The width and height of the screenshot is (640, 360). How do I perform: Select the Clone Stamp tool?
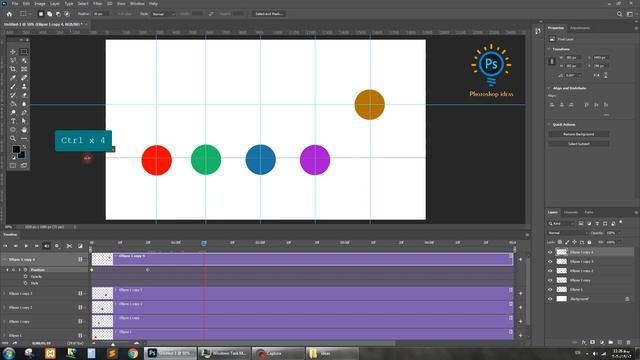click(x=24, y=86)
